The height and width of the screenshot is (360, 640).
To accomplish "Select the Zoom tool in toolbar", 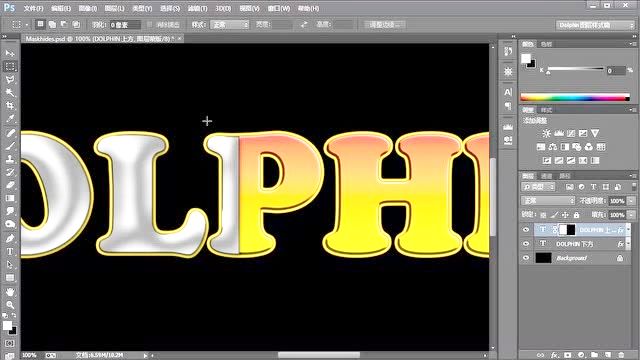I will [10, 304].
